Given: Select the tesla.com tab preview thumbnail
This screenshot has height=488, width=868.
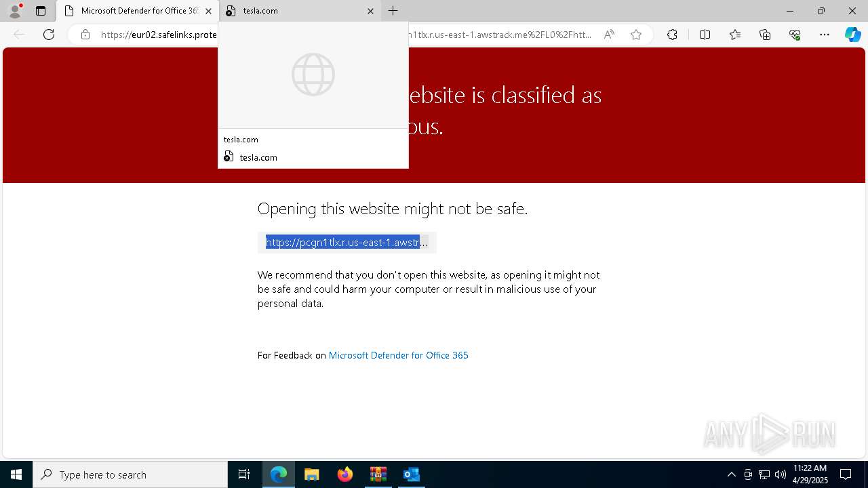Looking at the screenshot, I should tap(313, 75).
